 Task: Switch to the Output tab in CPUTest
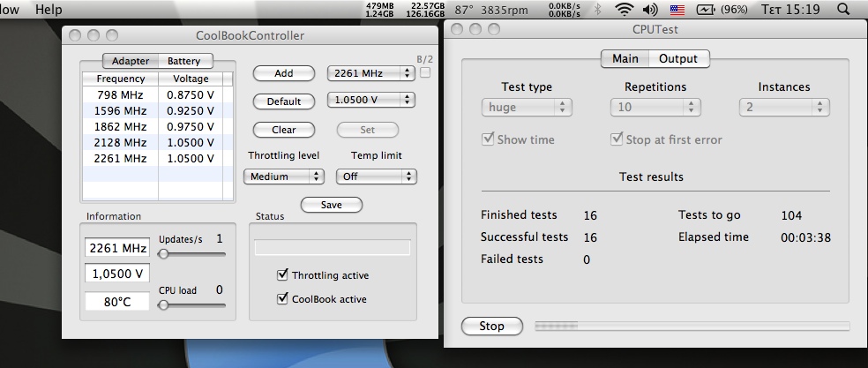point(678,59)
